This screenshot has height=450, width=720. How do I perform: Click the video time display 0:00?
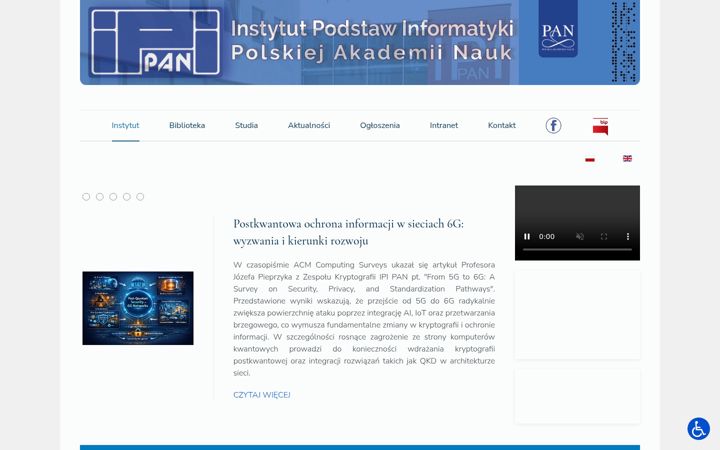546,236
